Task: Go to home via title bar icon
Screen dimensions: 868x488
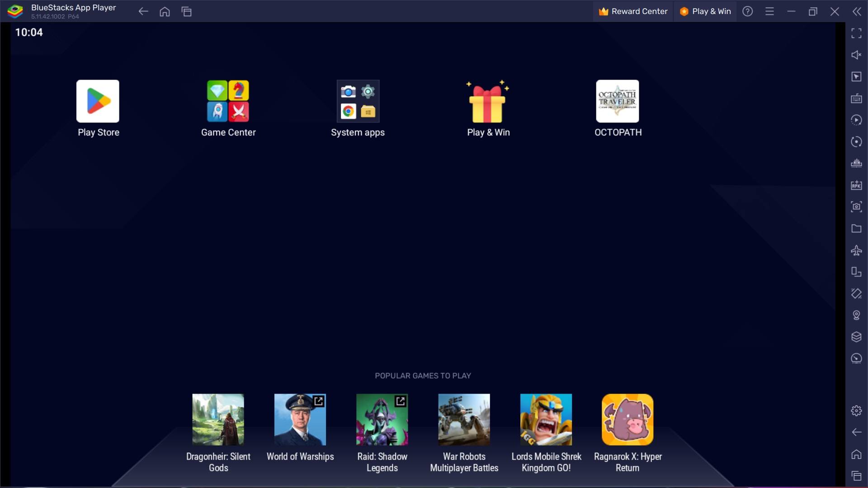Action: (165, 11)
